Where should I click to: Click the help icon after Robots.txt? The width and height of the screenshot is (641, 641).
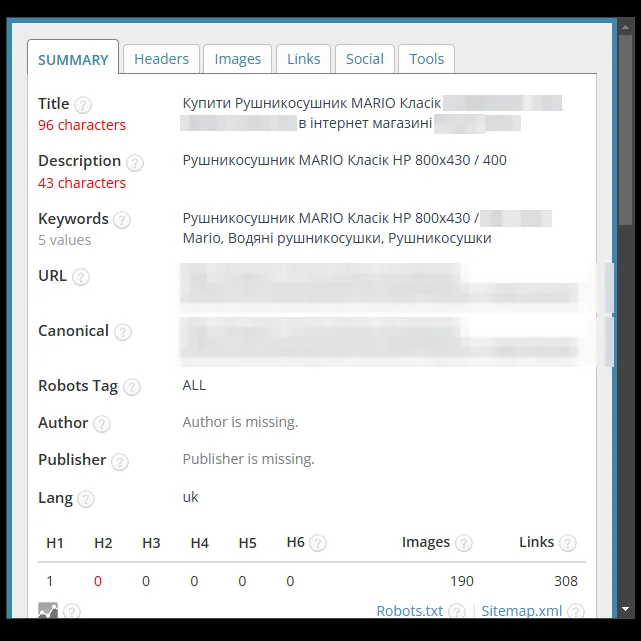(457, 612)
